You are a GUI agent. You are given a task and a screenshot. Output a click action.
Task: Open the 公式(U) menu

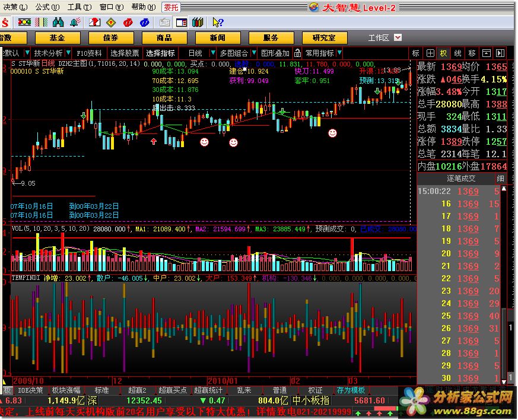[47, 7]
